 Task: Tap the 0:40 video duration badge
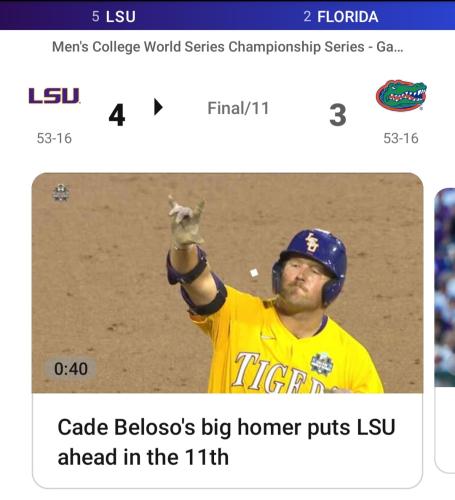[x=71, y=369]
